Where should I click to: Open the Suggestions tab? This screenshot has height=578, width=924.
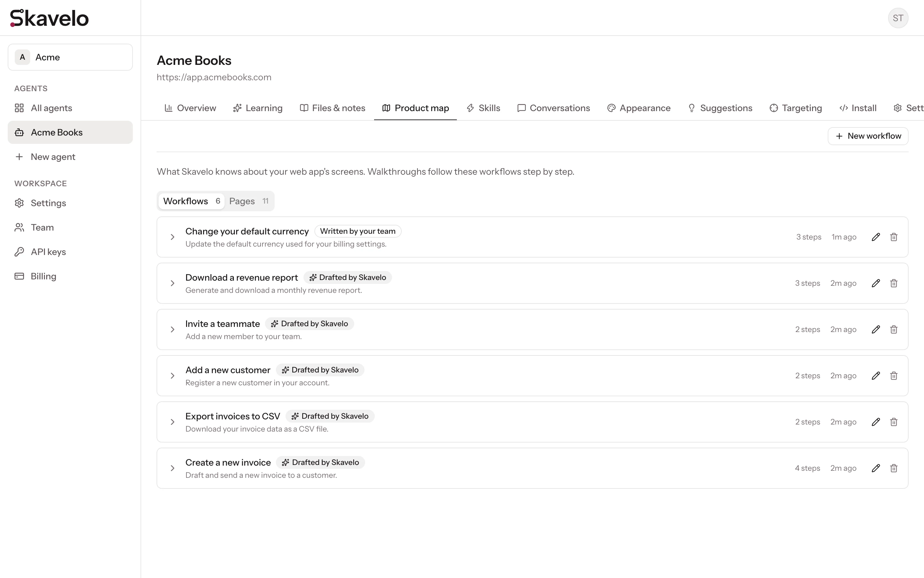720,108
